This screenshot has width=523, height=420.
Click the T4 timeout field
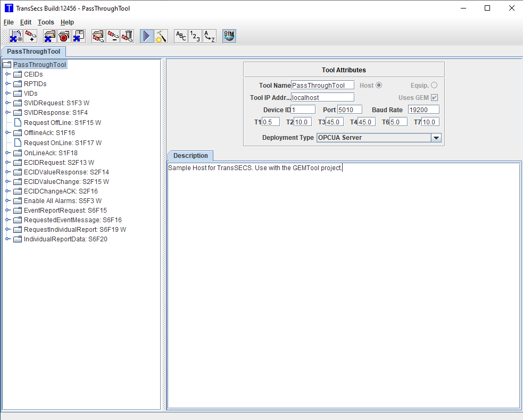click(367, 122)
